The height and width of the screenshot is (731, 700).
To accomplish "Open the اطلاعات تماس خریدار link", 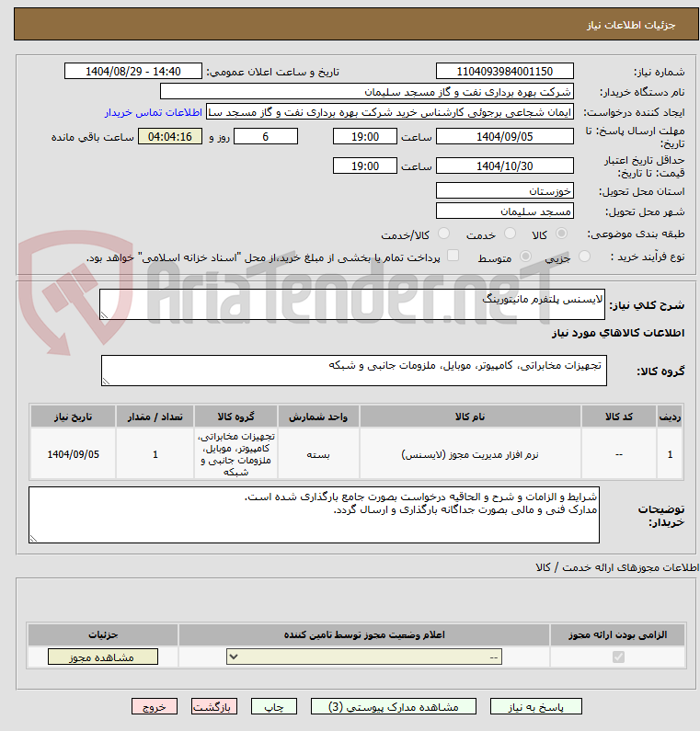I will [x=154, y=112].
